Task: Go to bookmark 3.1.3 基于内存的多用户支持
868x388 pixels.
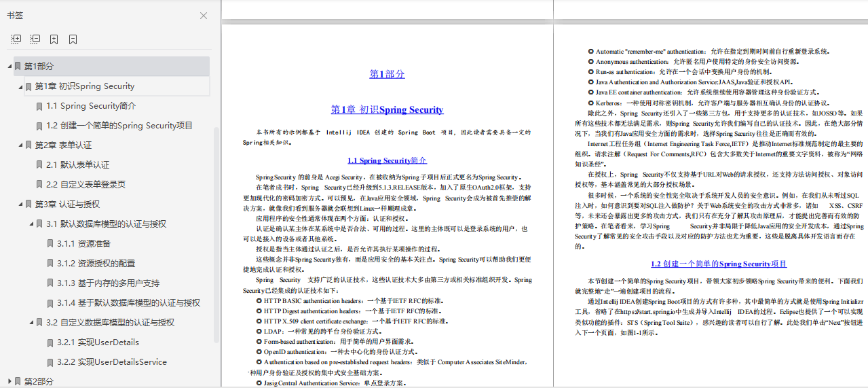Action: (x=108, y=283)
